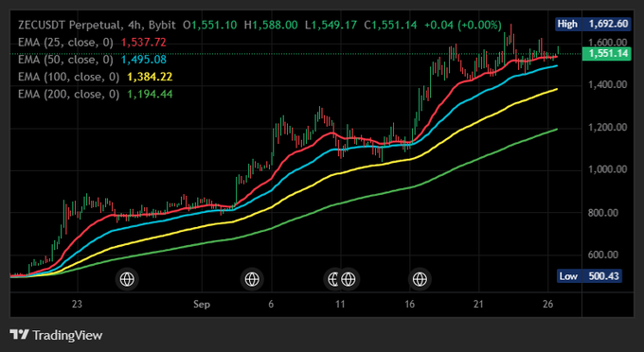Click the 21 date label on the time axis
644x352 pixels.
(478, 305)
